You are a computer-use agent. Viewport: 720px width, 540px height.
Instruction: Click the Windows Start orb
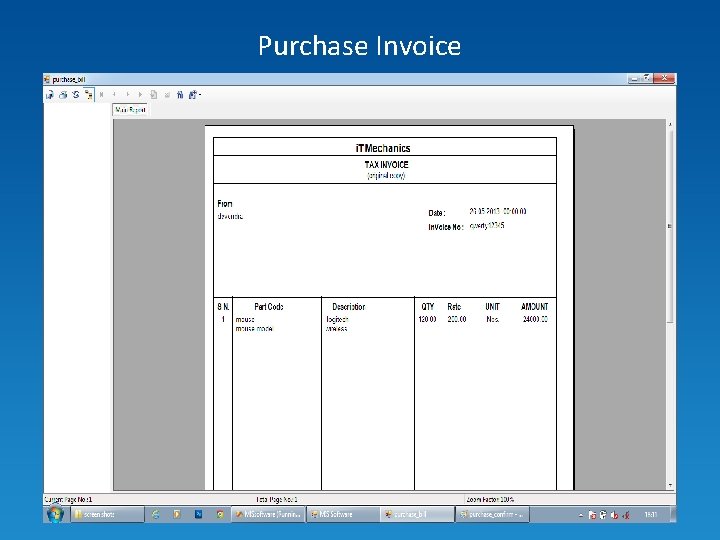click(56, 514)
